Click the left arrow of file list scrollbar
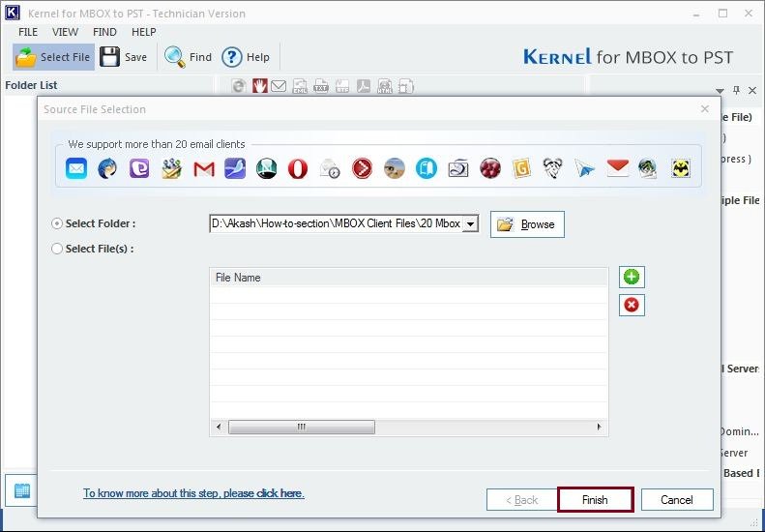 click(219, 428)
